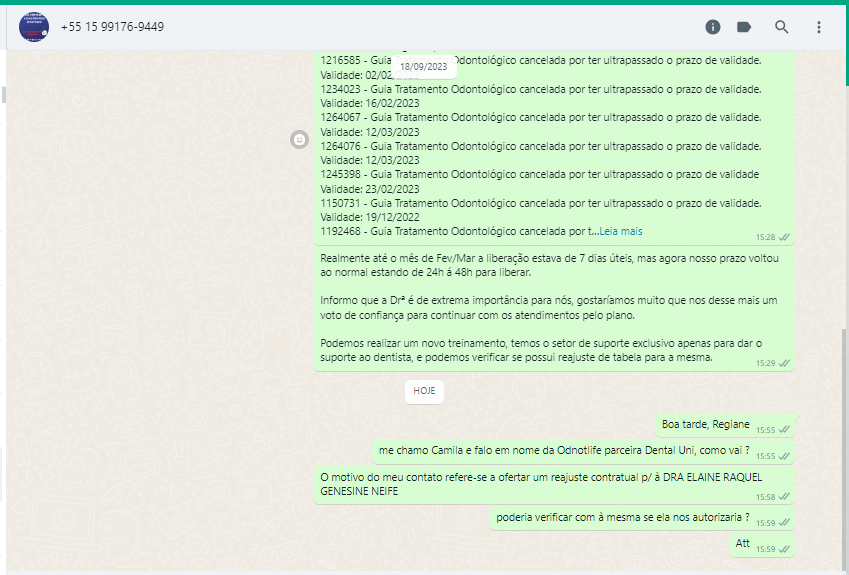Image resolution: width=849 pixels, height=575 pixels.
Task: Click the label tag icon in header
Action: coord(744,27)
